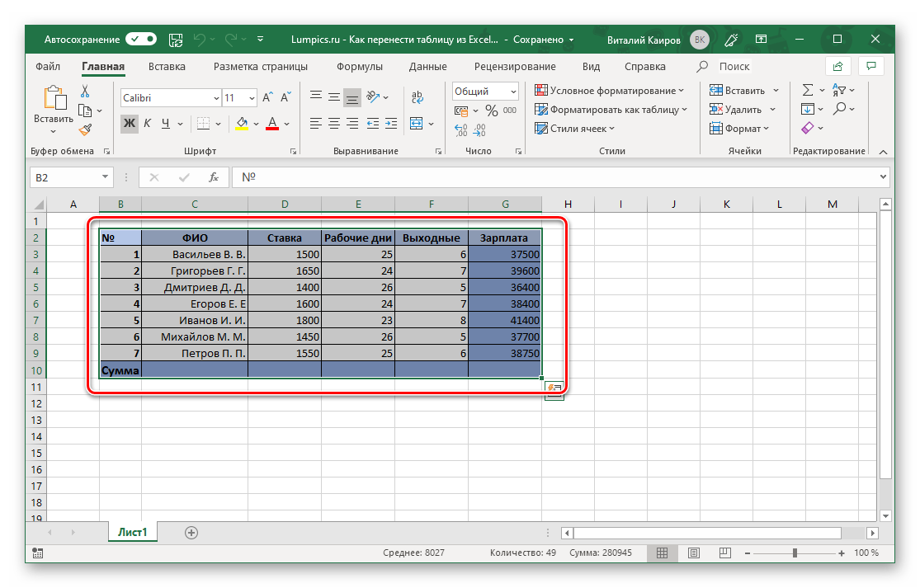Screen dimensions: 920x588
Task: Switch to the Рецензирование tab
Action: click(515, 66)
